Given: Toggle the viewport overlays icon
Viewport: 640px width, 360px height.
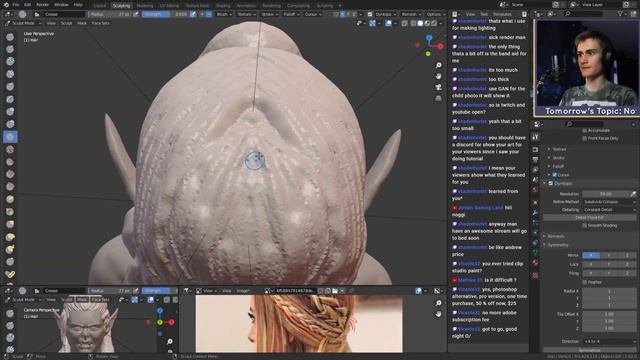Looking at the screenshot, I should coord(388,23).
